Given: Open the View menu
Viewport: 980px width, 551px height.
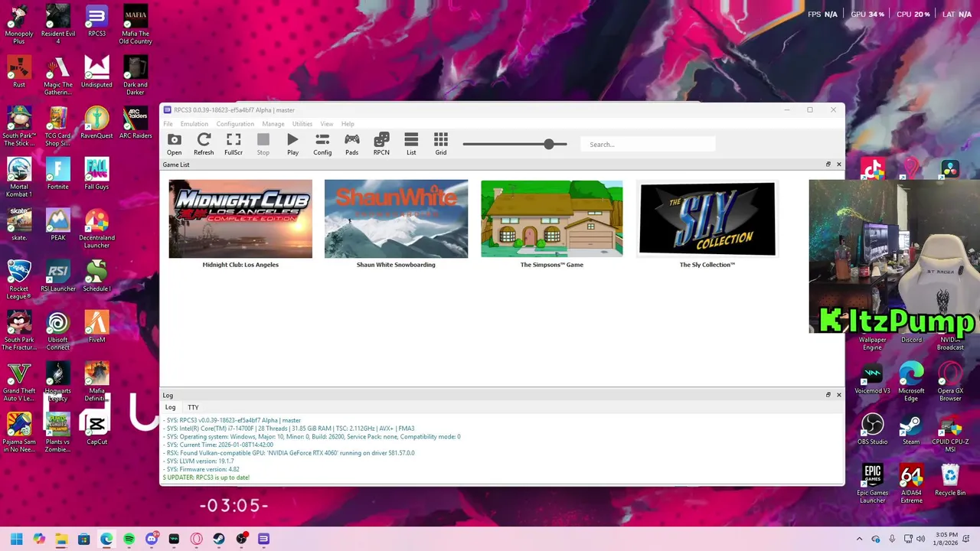Looking at the screenshot, I should click(327, 124).
